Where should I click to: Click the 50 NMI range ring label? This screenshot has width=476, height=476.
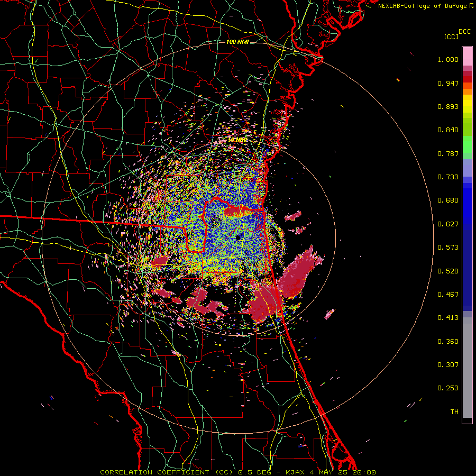[238, 140]
